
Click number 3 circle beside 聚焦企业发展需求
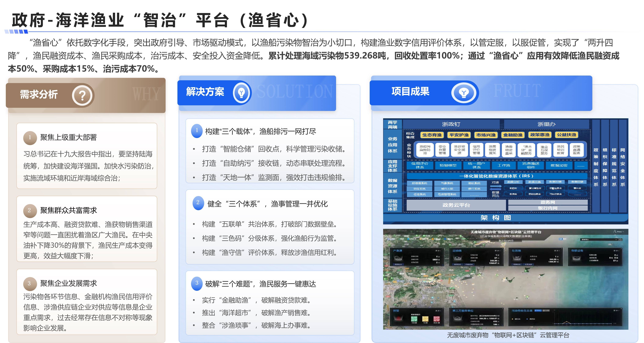pos(30,284)
